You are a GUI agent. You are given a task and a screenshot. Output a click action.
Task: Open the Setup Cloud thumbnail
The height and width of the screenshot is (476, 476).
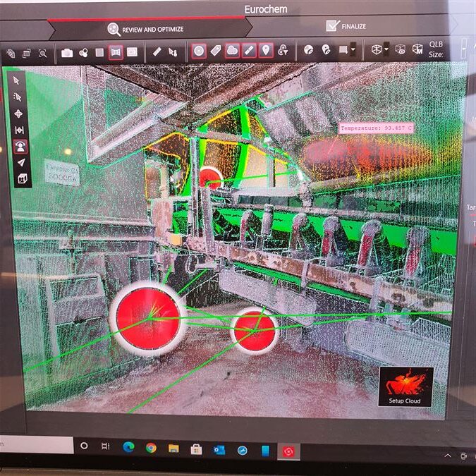coord(406,386)
